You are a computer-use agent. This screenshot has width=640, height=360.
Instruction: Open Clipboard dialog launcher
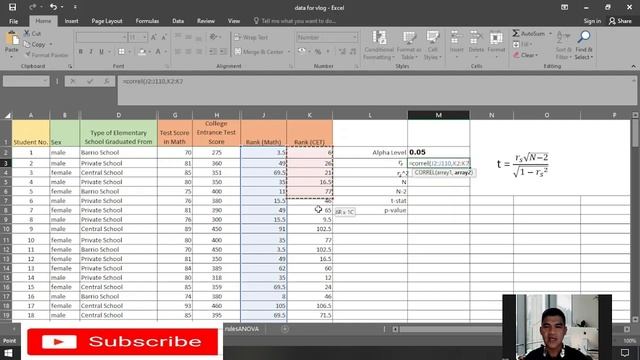coord(70,66)
